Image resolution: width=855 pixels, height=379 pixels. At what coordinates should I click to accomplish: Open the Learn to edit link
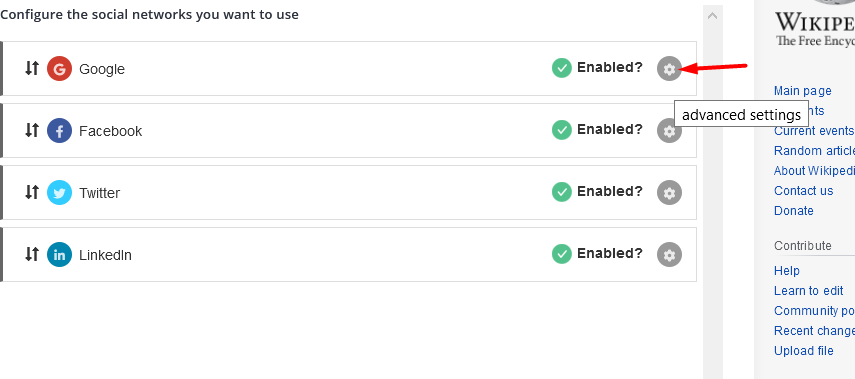click(808, 291)
